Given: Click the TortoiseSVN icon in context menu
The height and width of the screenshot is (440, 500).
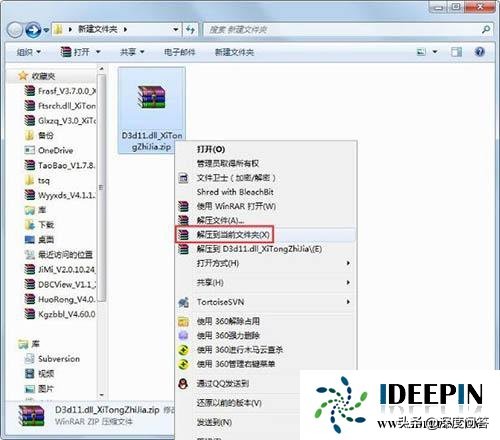Looking at the screenshot, I should pyautogui.click(x=183, y=302).
